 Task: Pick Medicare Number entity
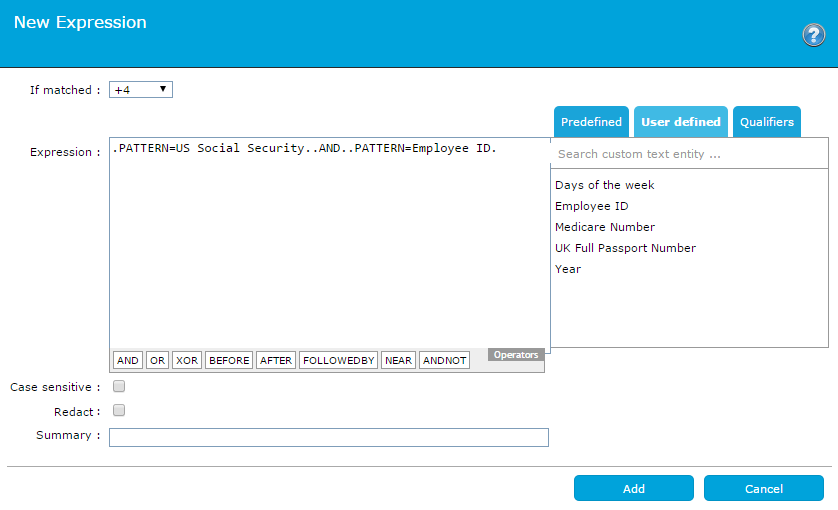click(604, 227)
